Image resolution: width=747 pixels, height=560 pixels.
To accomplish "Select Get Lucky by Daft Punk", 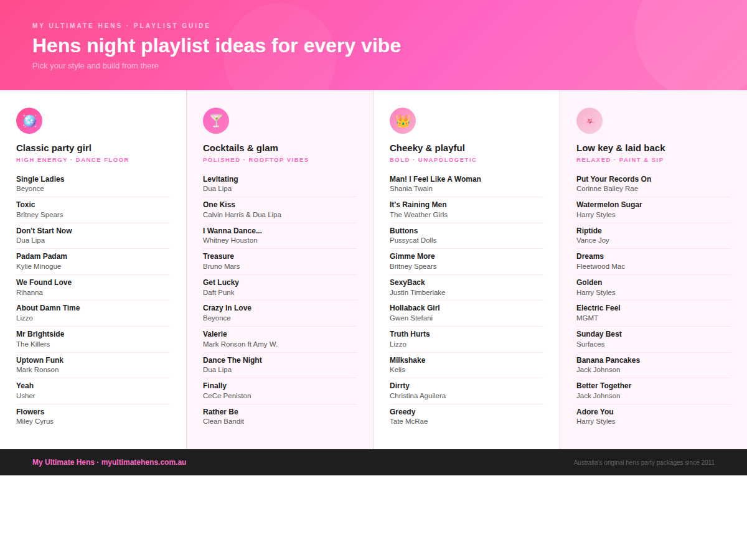I will 221,282.
